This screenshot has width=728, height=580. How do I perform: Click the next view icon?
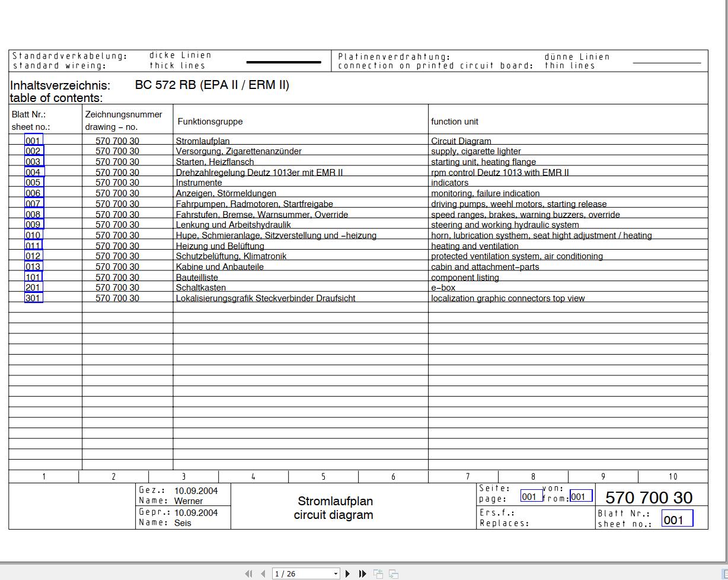pyautogui.click(x=394, y=573)
